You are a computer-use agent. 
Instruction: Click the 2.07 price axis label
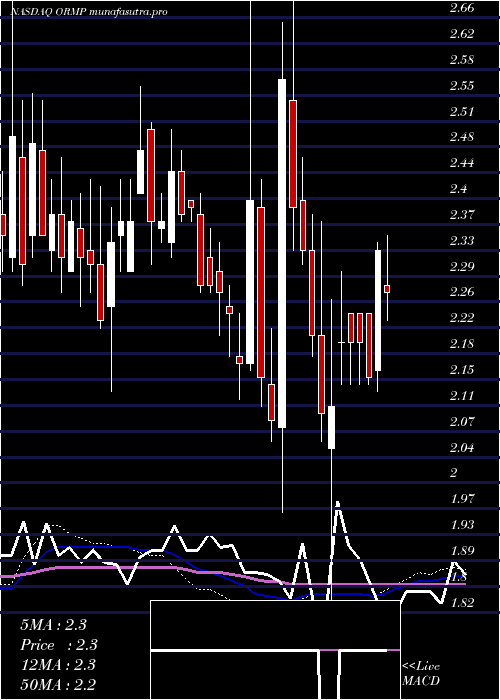click(x=462, y=421)
